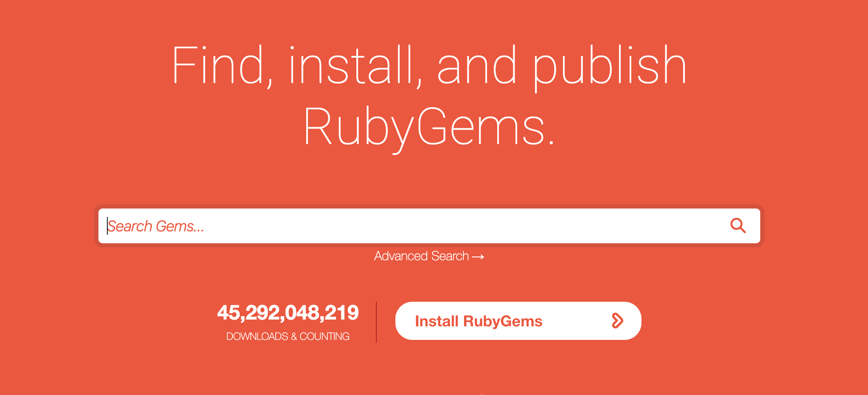This screenshot has width=868, height=395.
Task: Click the blank white space inside the Install button
Action: 577,321
